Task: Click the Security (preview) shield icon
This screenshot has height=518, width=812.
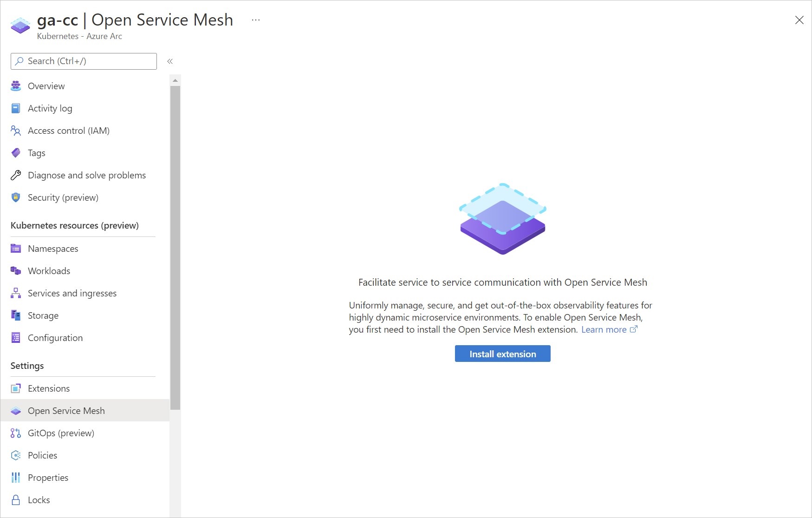Action: [16, 197]
